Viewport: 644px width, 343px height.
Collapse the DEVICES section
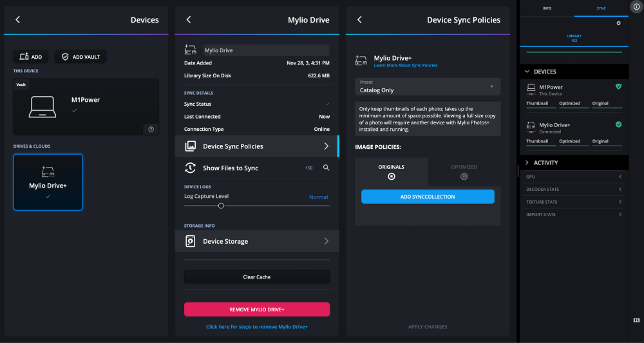coord(574,72)
